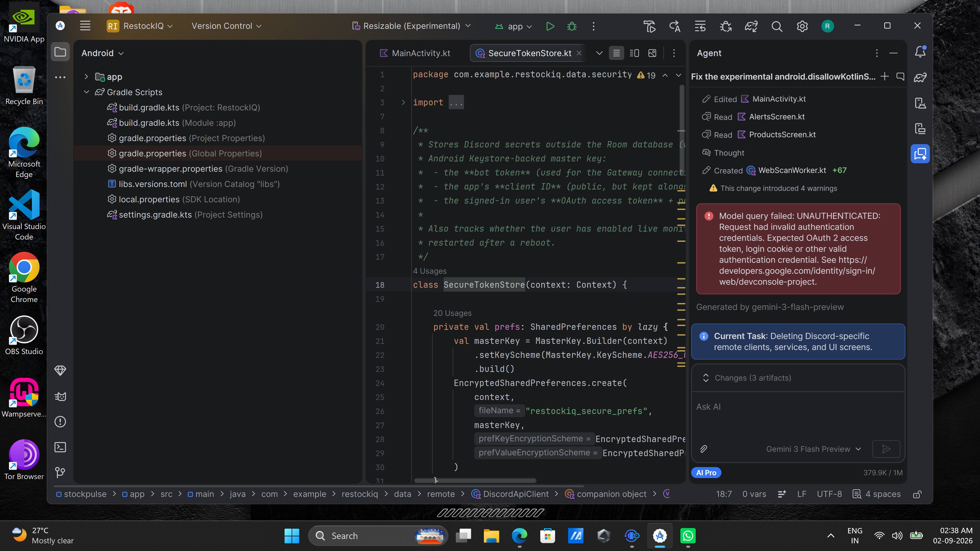Open the Version Control menu
The width and height of the screenshot is (980, 551).
[x=226, y=26]
